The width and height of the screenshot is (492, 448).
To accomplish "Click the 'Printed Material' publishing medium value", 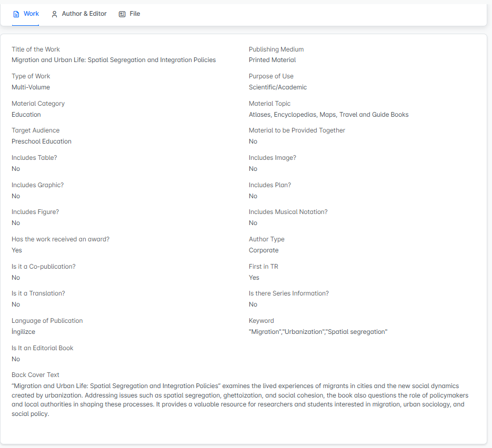I will [x=272, y=60].
